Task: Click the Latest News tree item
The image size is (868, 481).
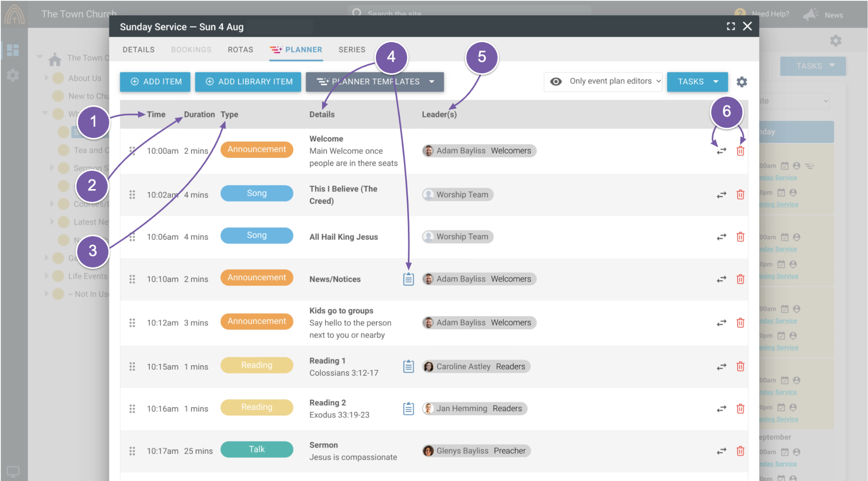Action: point(91,222)
